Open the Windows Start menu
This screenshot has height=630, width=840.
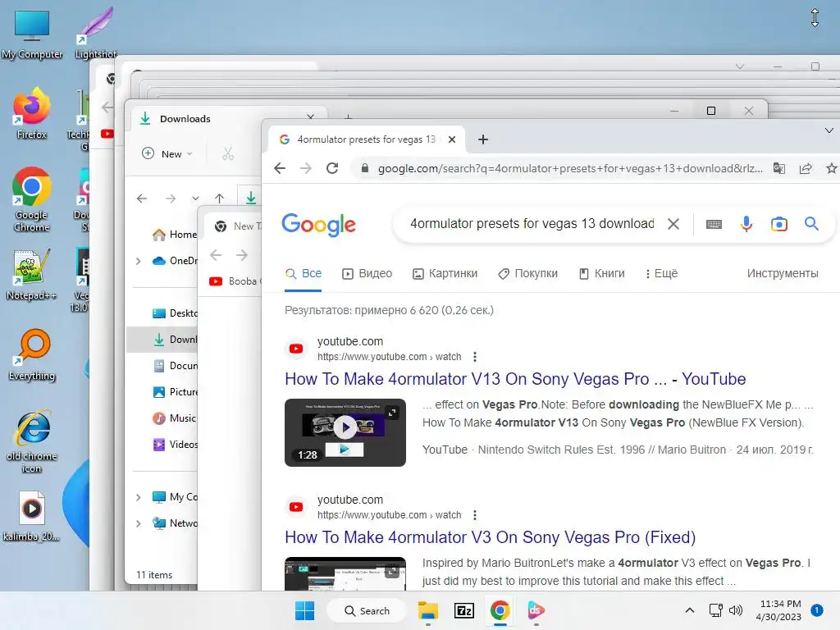pos(305,610)
